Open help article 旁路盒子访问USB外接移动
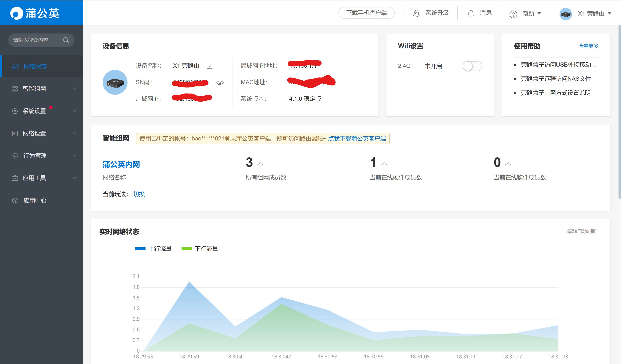Viewport: 621px width, 364px height. point(558,65)
